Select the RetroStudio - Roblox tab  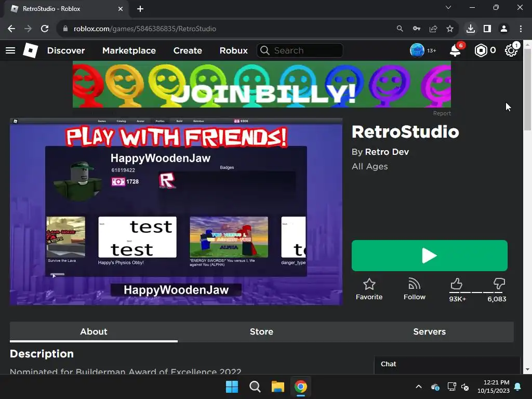66,9
